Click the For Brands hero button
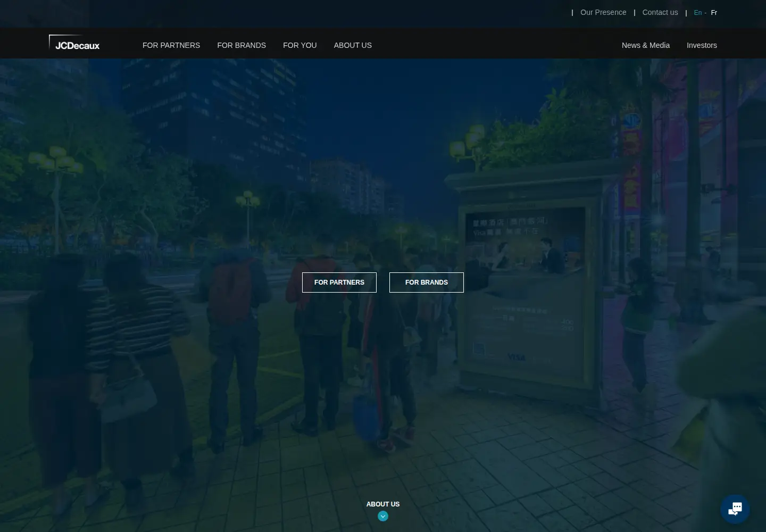The height and width of the screenshot is (532, 766). pos(427,282)
